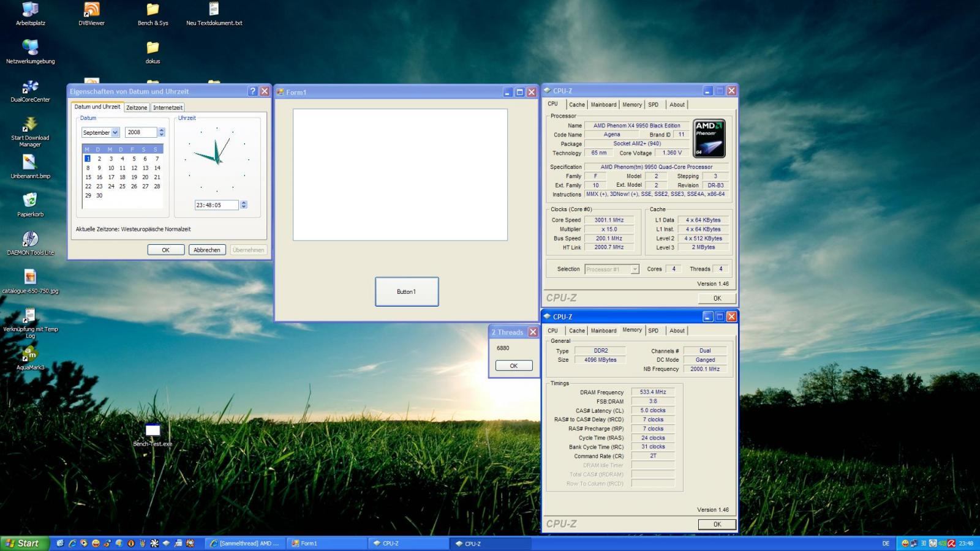Click the DE language indicator in taskbar

(886, 543)
